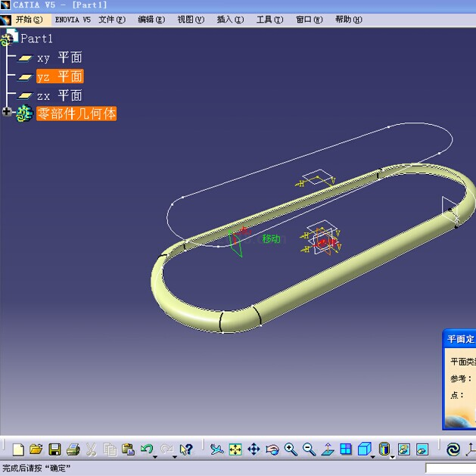Click the New document icon
The height and width of the screenshot is (476, 476).
point(18,450)
